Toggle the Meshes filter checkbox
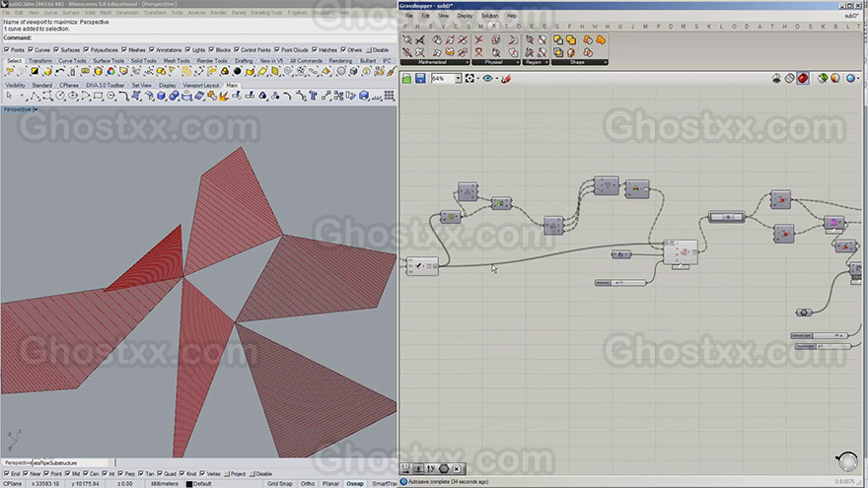The height and width of the screenshot is (488, 868). point(124,50)
